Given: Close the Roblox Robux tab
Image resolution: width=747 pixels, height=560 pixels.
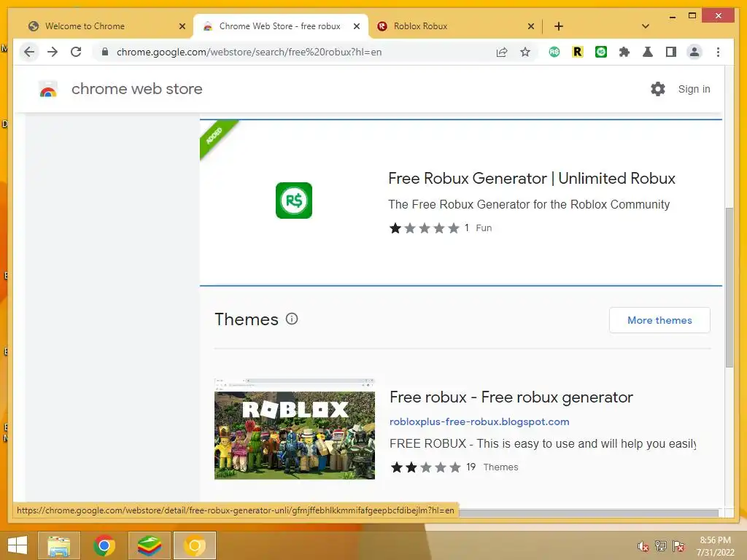Looking at the screenshot, I should click(x=531, y=26).
